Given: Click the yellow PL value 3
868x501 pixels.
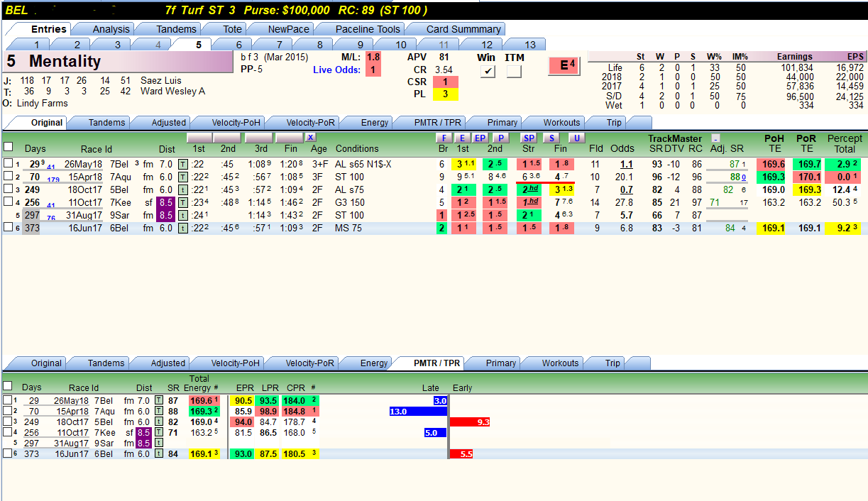Looking at the screenshot, I should tap(445, 94).
